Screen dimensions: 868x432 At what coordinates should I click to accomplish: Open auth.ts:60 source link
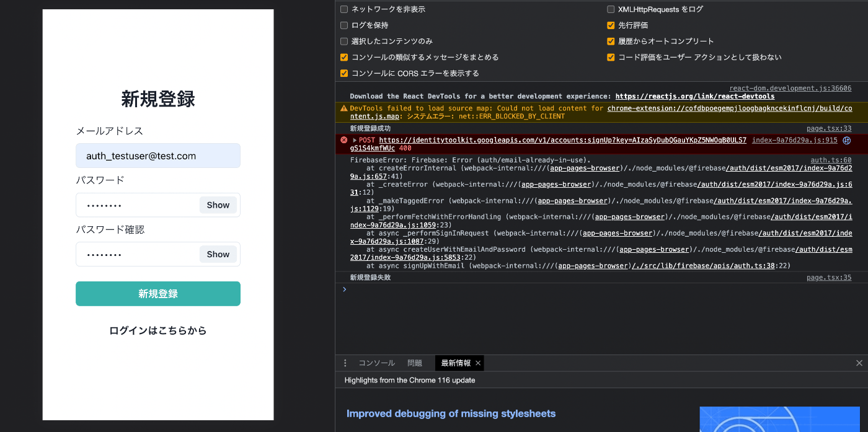(x=831, y=160)
